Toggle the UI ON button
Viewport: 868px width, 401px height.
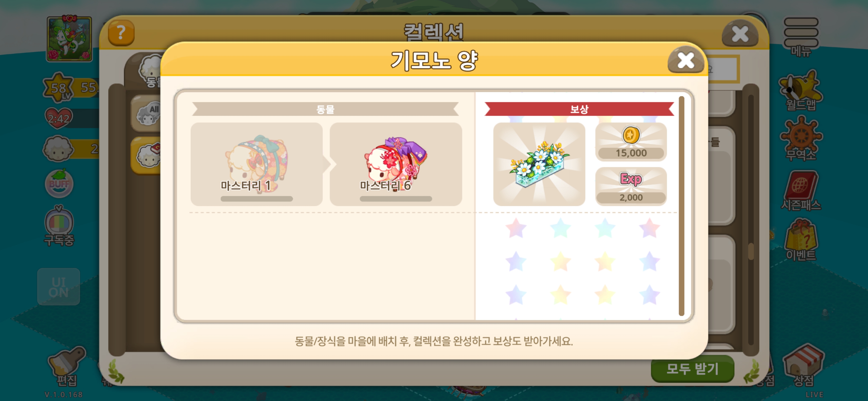tap(59, 287)
